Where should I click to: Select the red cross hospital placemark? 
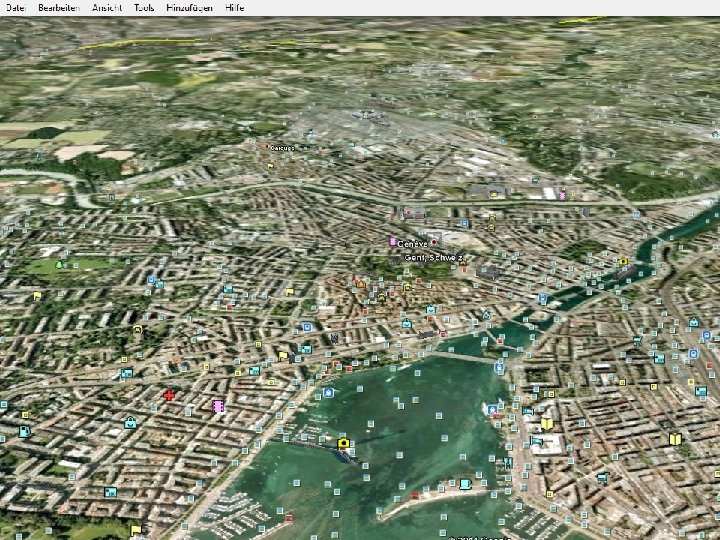[169, 395]
